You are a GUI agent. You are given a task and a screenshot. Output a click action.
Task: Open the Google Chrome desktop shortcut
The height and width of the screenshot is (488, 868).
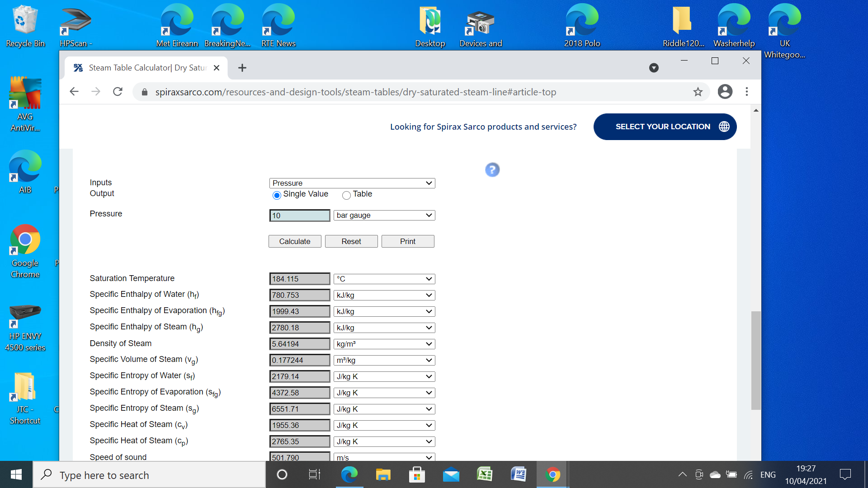click(x=25, y=251)
